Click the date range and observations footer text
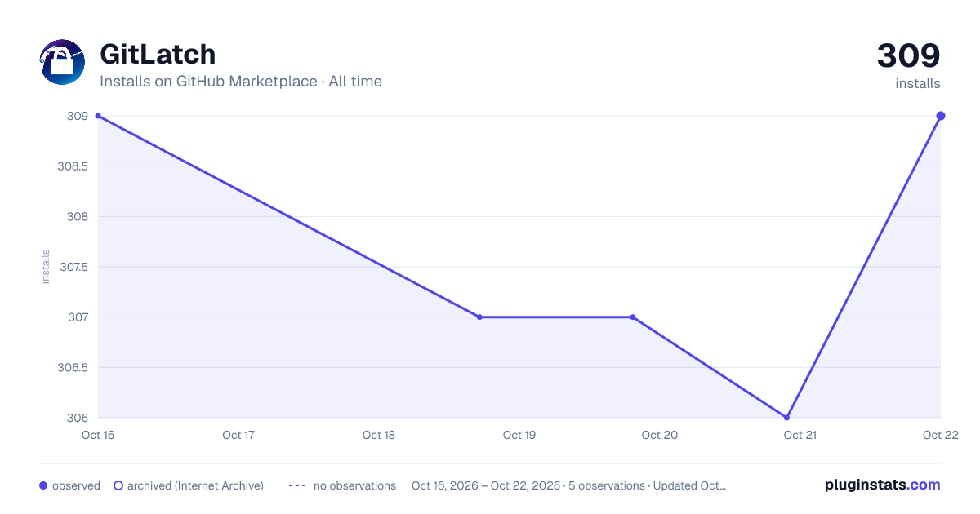The height and width of the screenshot is (514, 980). point(568,485)
